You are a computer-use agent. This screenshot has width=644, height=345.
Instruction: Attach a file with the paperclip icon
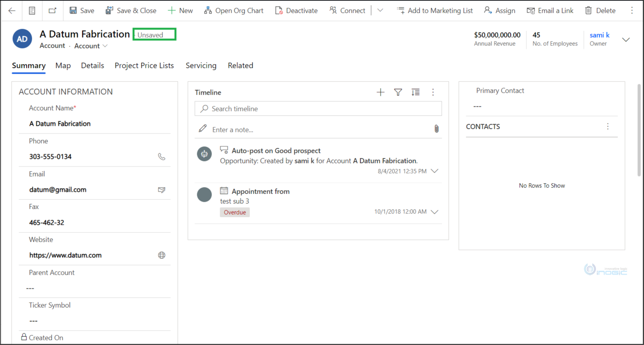point(437,129)
